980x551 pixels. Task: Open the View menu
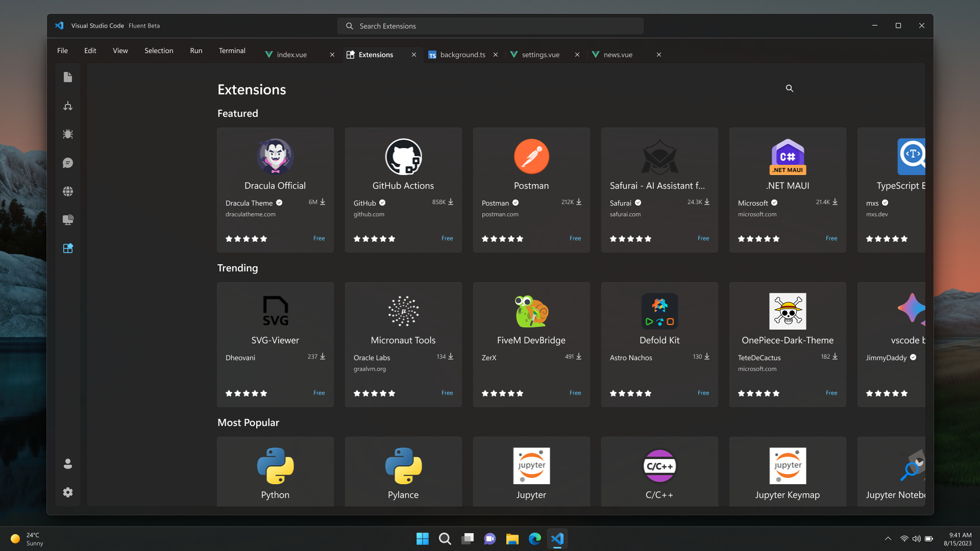120,51
